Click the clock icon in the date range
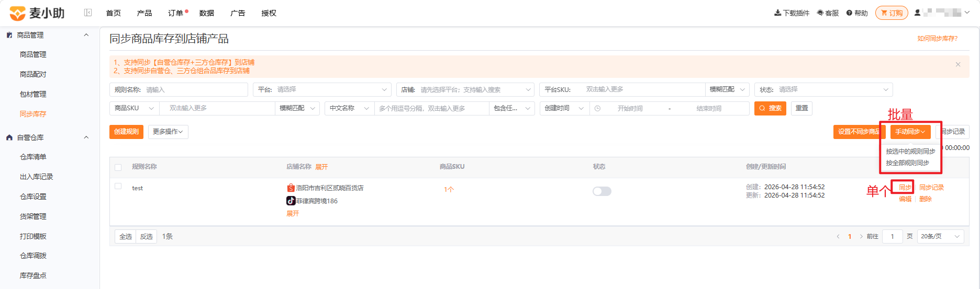 (x=597, y=108)
